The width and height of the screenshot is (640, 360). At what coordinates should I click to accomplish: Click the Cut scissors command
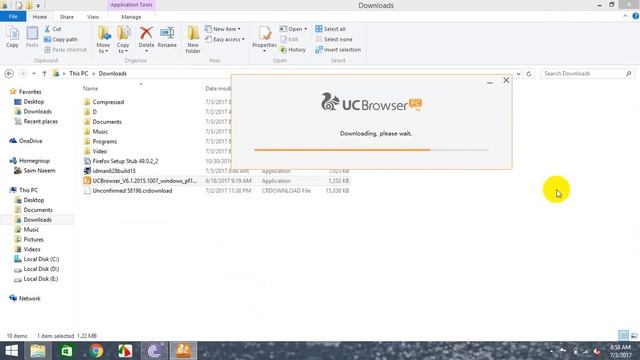coord(53,29)
